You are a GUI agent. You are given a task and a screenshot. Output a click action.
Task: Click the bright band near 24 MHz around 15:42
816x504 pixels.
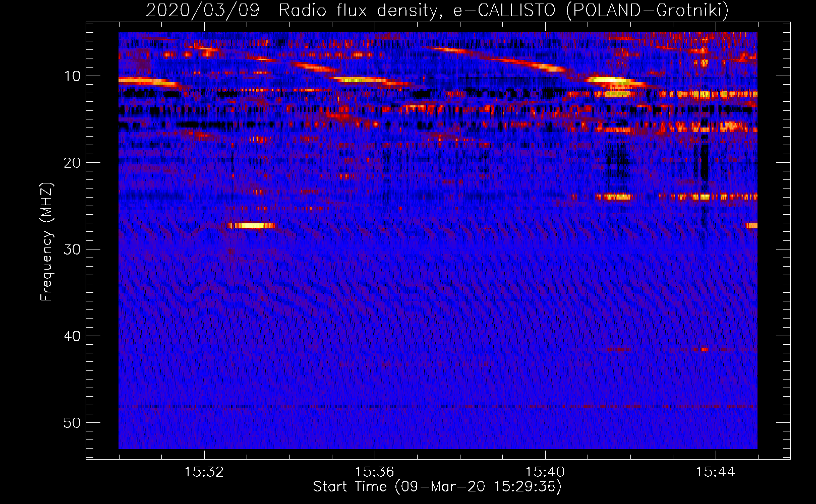click(613, 197)
